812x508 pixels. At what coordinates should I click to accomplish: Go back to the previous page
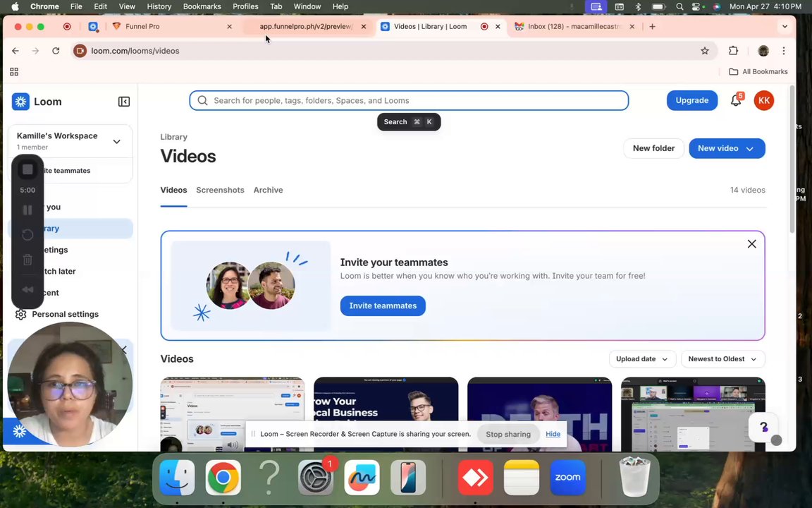coord(16,51)
